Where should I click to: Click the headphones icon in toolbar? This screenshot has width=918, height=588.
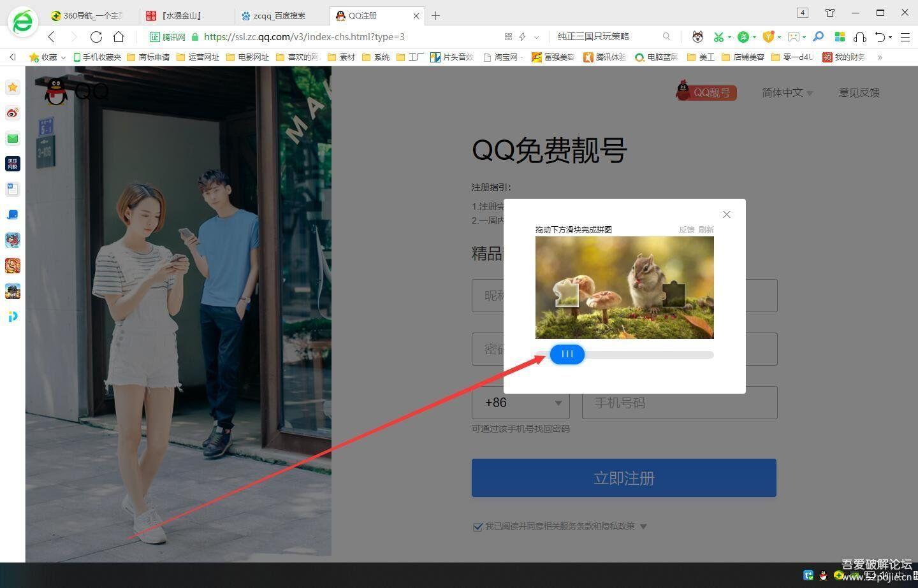(x=859, y=37)
